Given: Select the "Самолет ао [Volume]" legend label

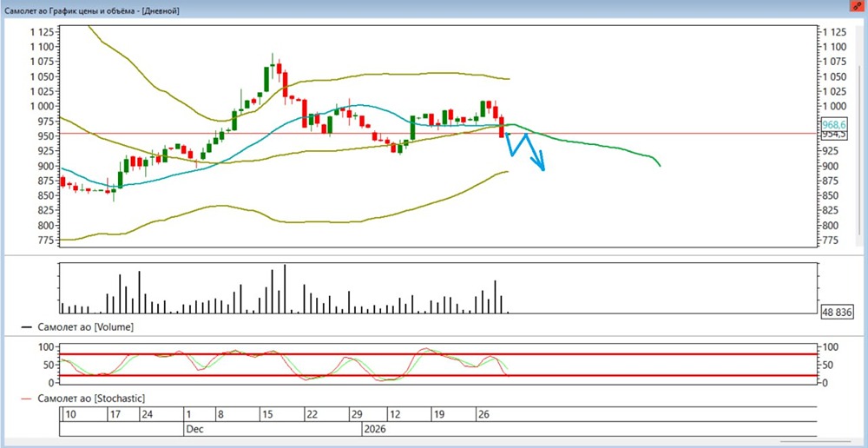Looking at the screenshot, I should (86, 327).
